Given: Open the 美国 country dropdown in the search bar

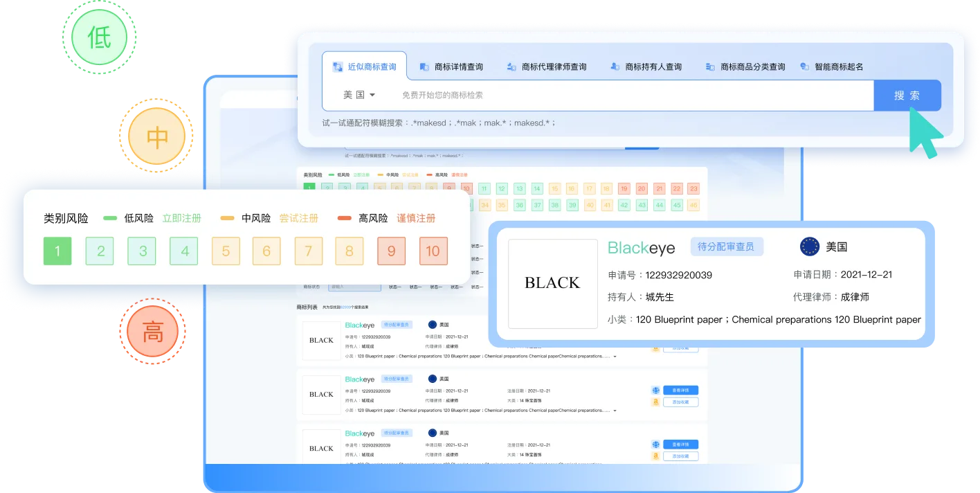Looking at the screenshot, I should [359, 96].
